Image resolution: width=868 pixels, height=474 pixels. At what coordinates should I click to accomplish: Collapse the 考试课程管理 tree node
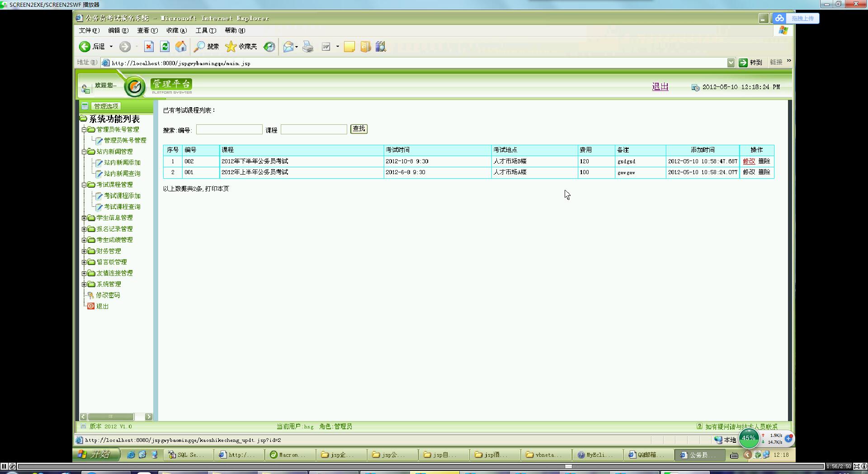coord(84,185)
